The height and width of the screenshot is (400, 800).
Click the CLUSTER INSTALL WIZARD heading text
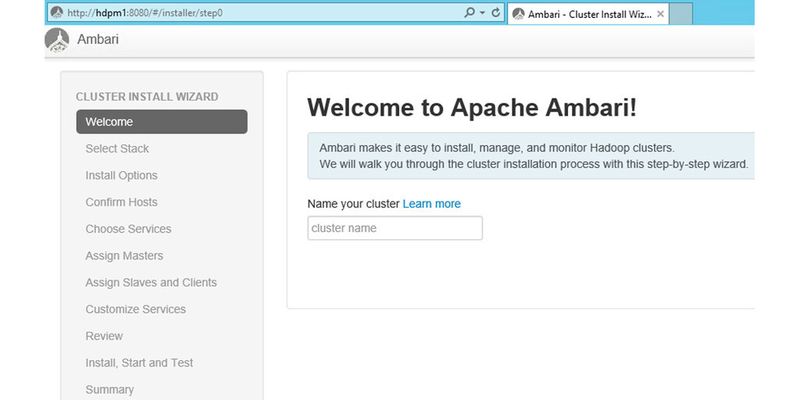click(x=147, y=96)
